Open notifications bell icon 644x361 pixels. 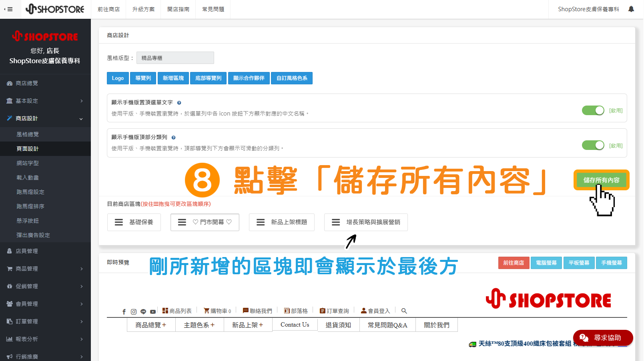click(631, 9)
